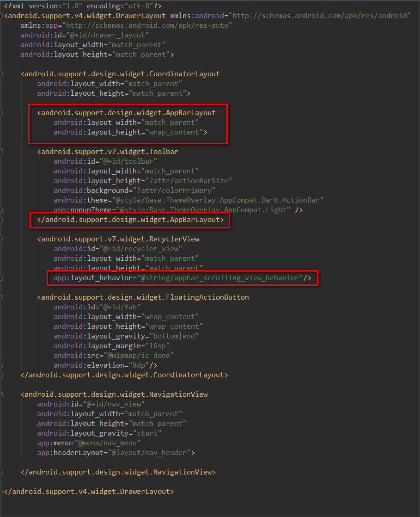
Task: Click the ?attr/actionBarSize height line
Action: coord(143,181)
